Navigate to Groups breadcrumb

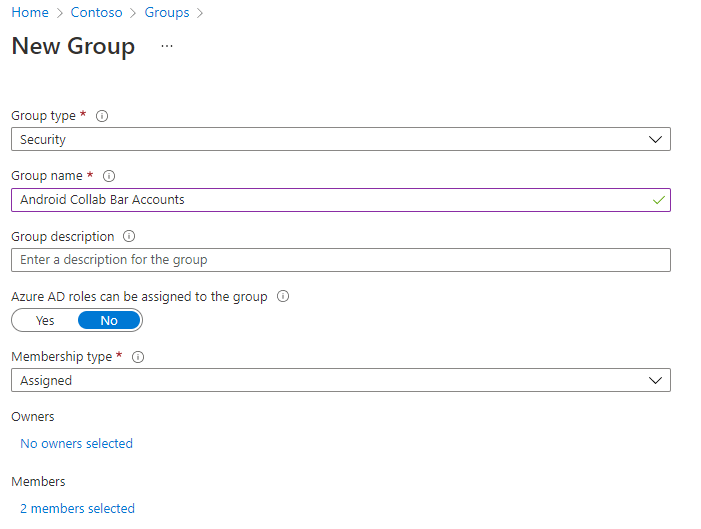pos(167,13)
